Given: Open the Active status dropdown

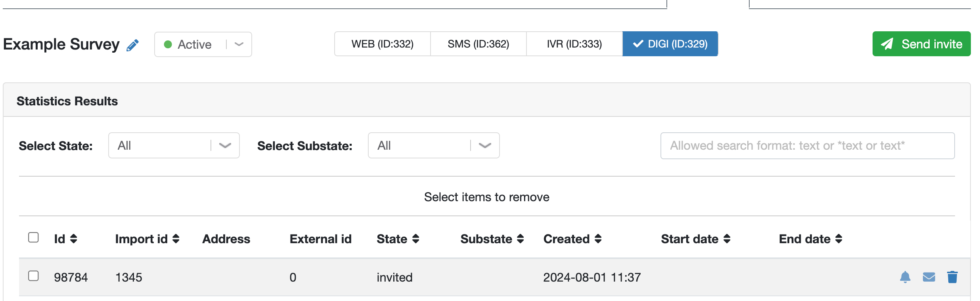Looking at the screenshot, I should (203, 44).
